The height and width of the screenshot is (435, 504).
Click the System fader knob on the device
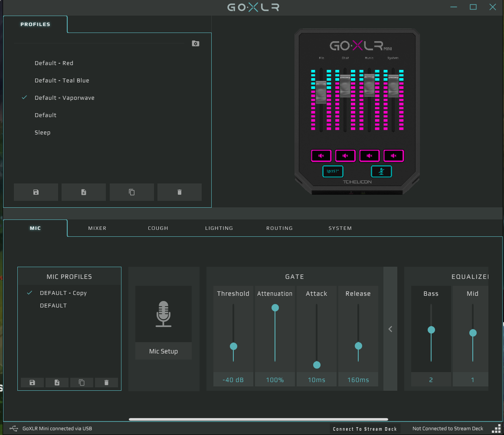pos(393,86)
